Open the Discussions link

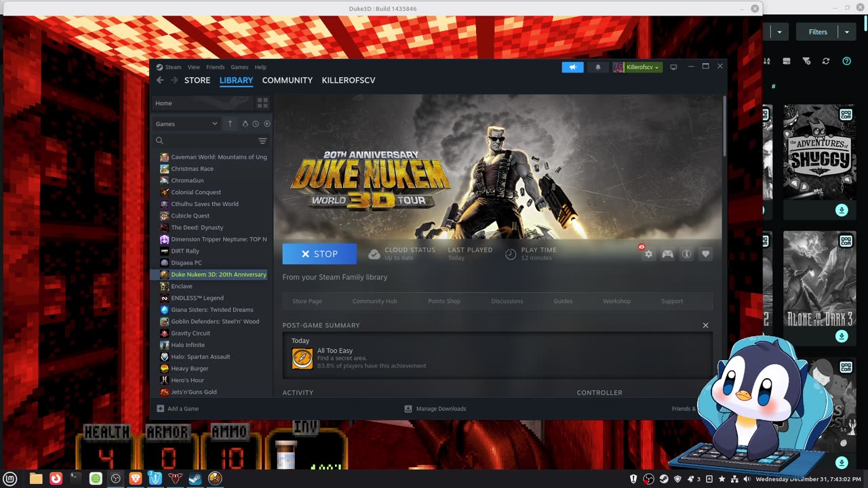click(x=507, y=301)
